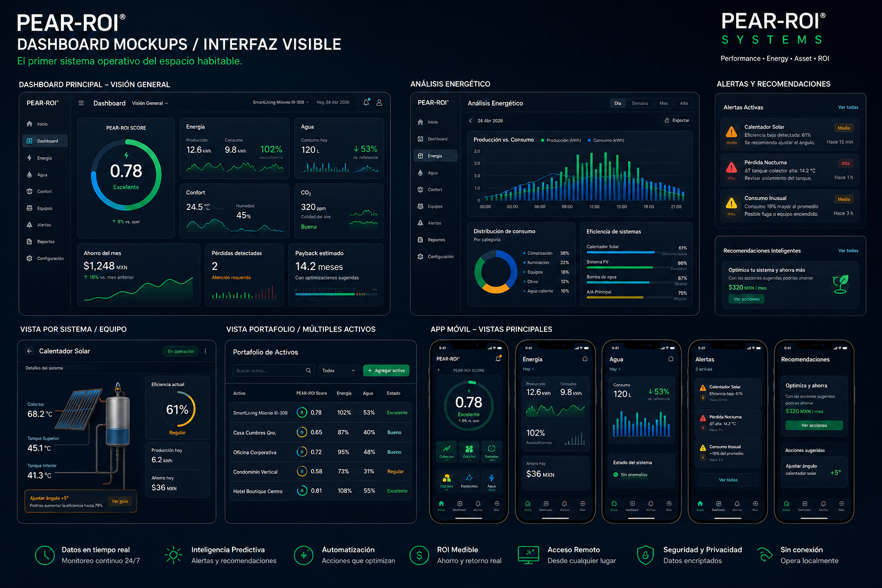Open the SmartLiving Milenio III-308 property selector
882x588 pixels.
point(281,102)
